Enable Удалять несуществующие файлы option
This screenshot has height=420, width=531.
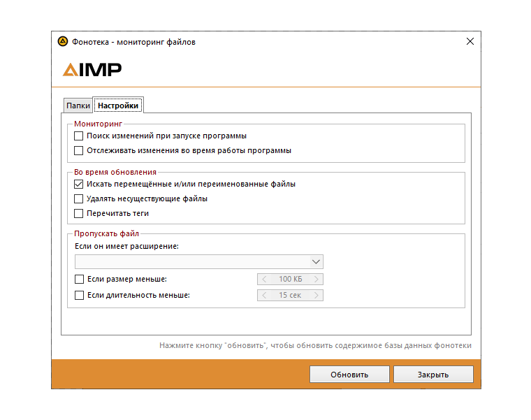[x=79, y=199]
